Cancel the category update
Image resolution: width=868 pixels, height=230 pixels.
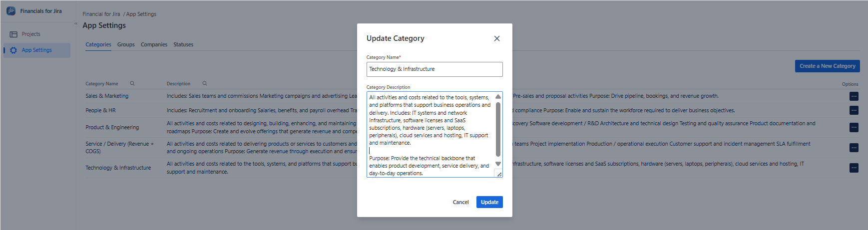tap(460, 202)
